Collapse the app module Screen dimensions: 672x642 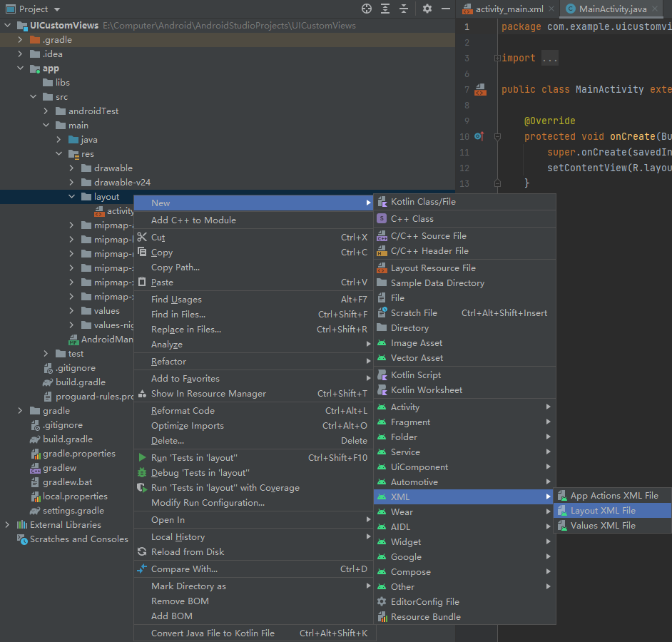20,68
